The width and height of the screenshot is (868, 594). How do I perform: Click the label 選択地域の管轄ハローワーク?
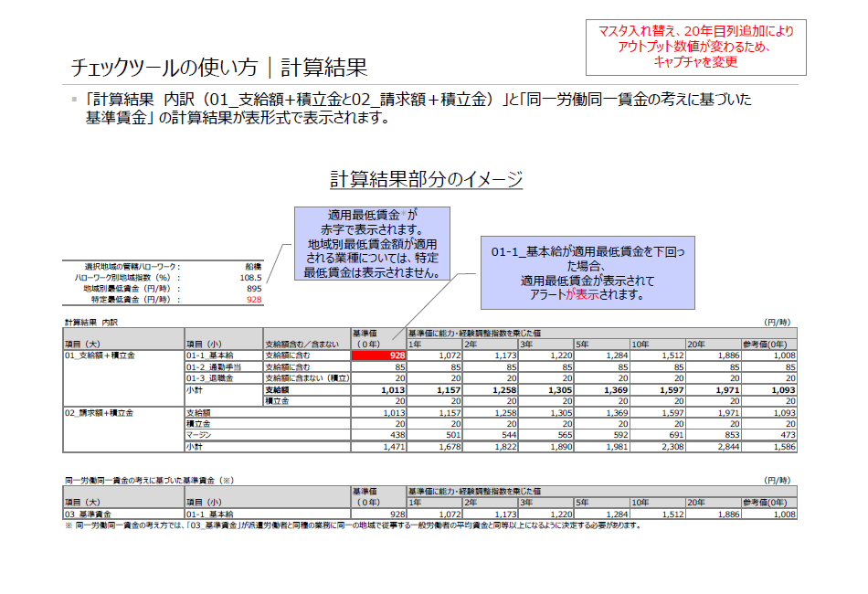pyautogui.click(x=132, y=266)
